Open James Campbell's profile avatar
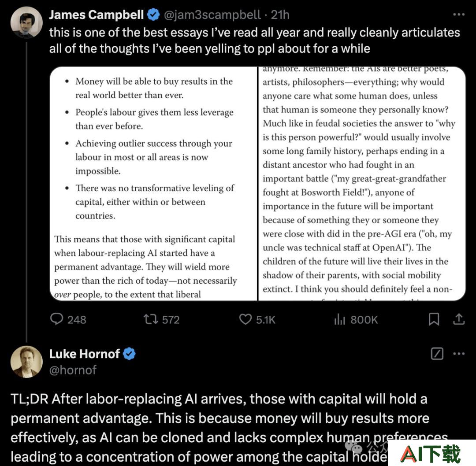The height and width of the screenshot is (466, 476). pyautogui.click(x=26, y=22)
